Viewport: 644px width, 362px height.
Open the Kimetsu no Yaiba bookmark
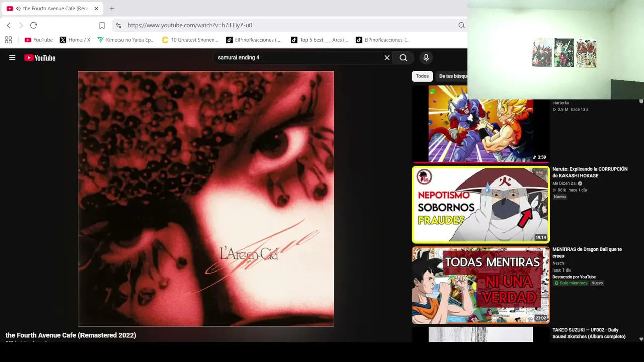click(126, 40)
